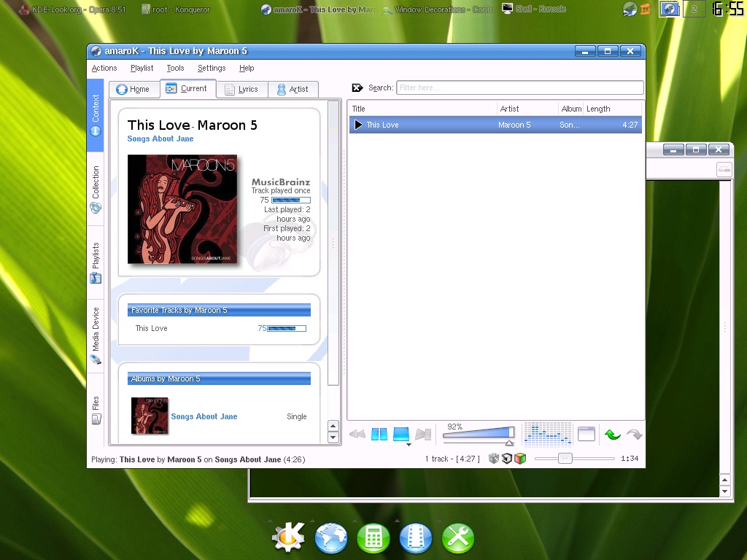747x560 pixels.
Task: Open the stop button dropdown arrow
Action: click(409, 444)
